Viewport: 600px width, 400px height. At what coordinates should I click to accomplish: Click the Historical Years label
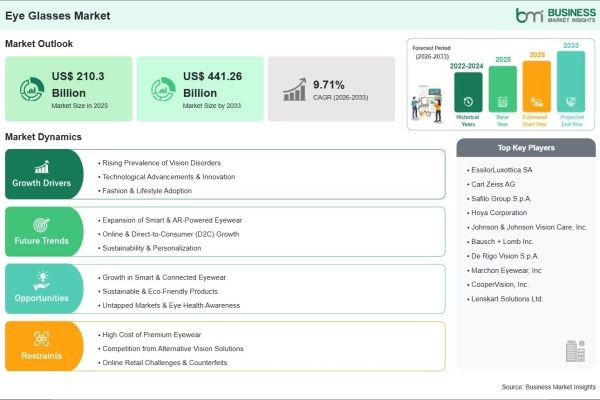(x=468, y=121)
